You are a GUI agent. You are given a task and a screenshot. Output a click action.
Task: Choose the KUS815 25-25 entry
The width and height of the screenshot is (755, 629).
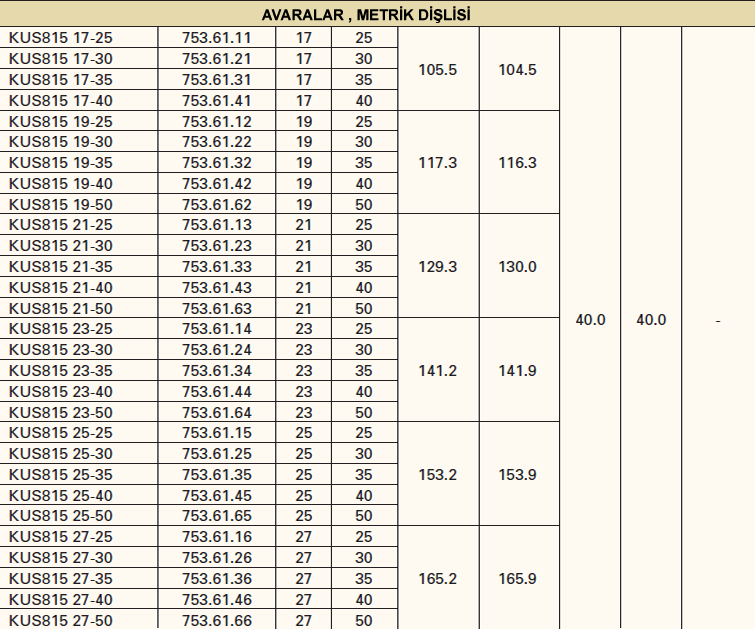[61, 433]
